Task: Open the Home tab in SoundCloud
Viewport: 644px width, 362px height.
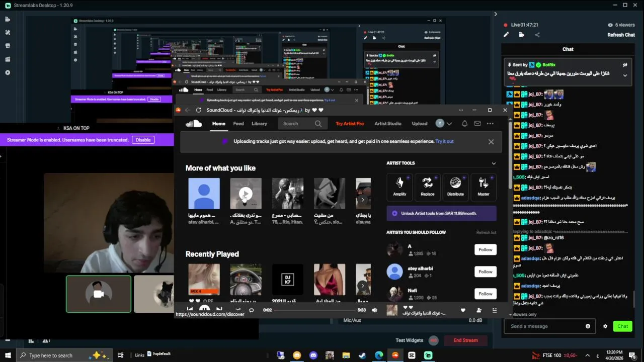Action: point(218,124)
